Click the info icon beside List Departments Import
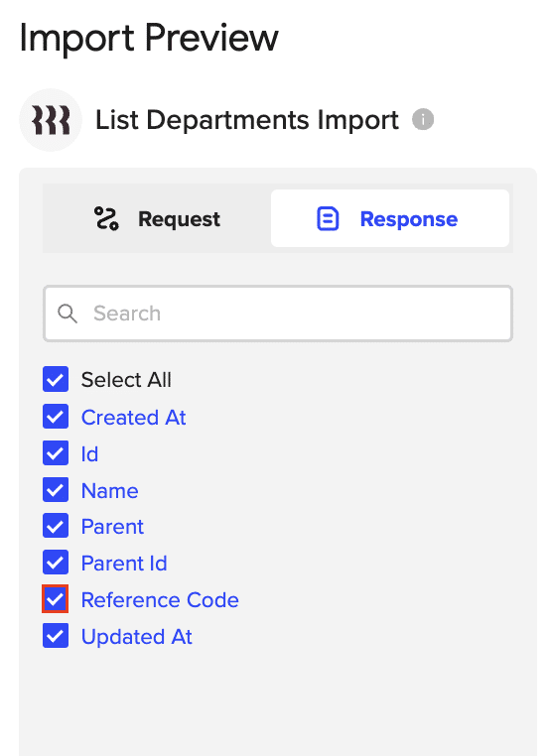Viewport: 552px width, 756px height. tap(423, 120)
